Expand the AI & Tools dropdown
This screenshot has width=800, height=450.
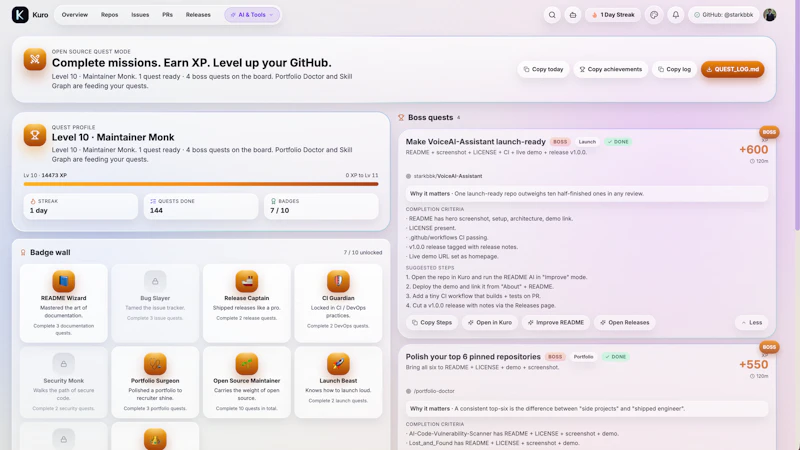coord(252,15)
